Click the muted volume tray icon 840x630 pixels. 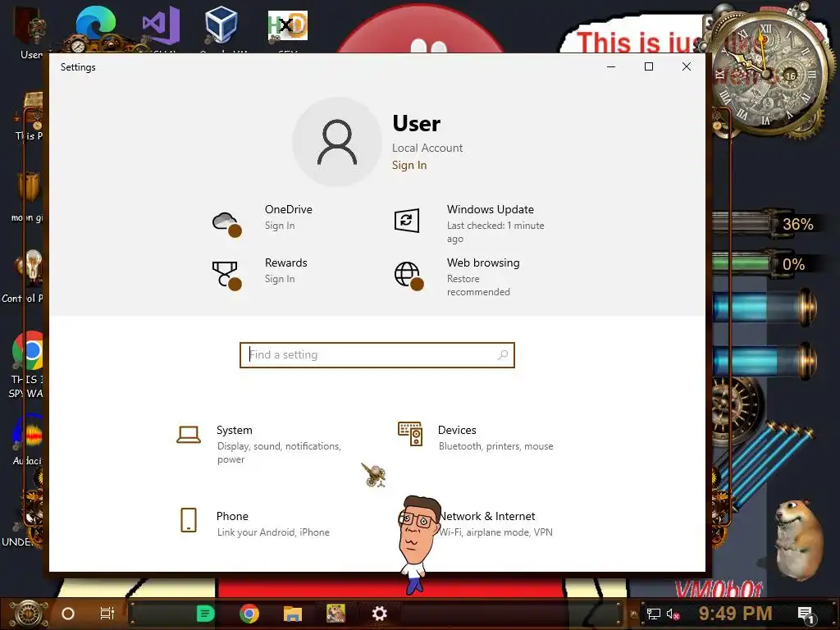(673, 614)
